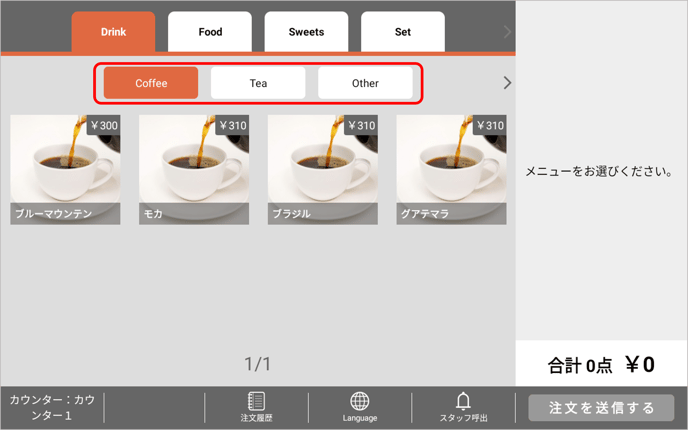Choose the ブラジル coffee item
The image size is (688, 430).
coord(322,169)
